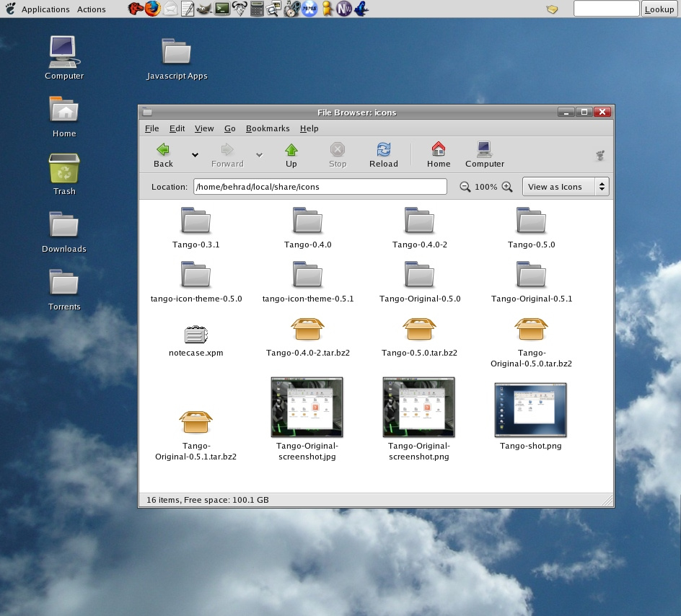Open the calculator launcher in panel
681x616 pixels.
coord(257,9)
